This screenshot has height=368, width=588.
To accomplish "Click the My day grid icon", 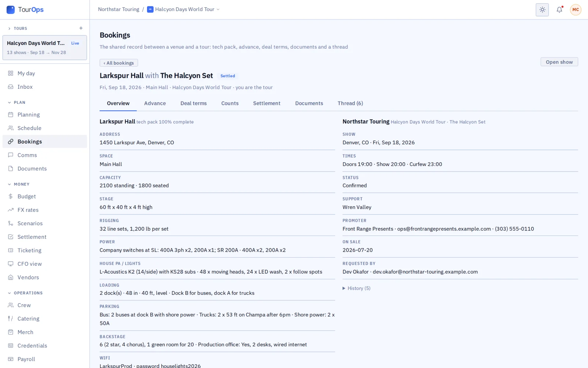I will pos(11,73).
